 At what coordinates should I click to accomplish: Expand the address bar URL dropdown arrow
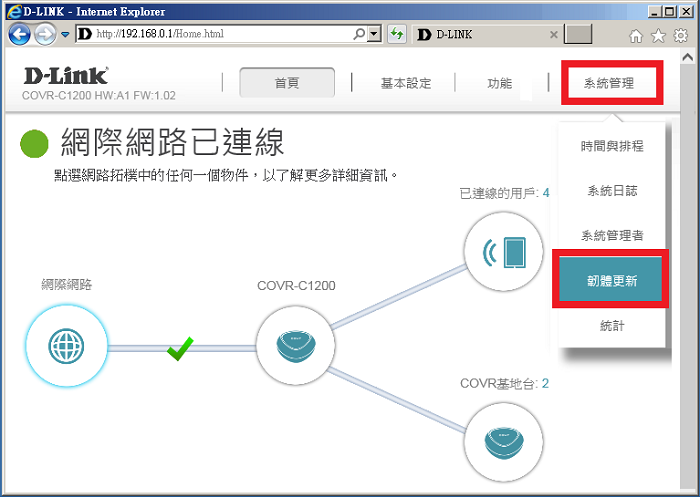[x=374, y=34]
